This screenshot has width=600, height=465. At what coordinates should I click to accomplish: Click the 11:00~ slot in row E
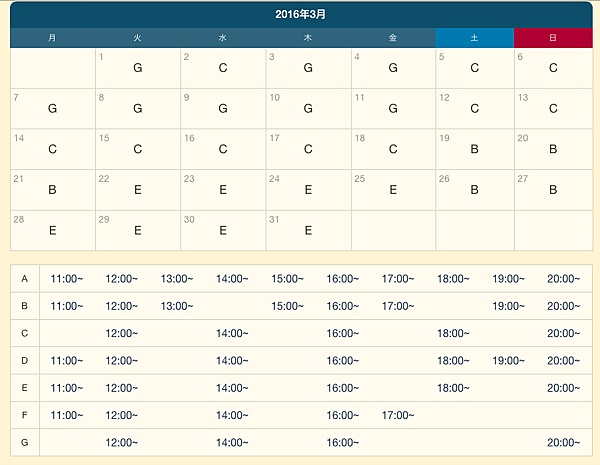[x=67, y=388]
